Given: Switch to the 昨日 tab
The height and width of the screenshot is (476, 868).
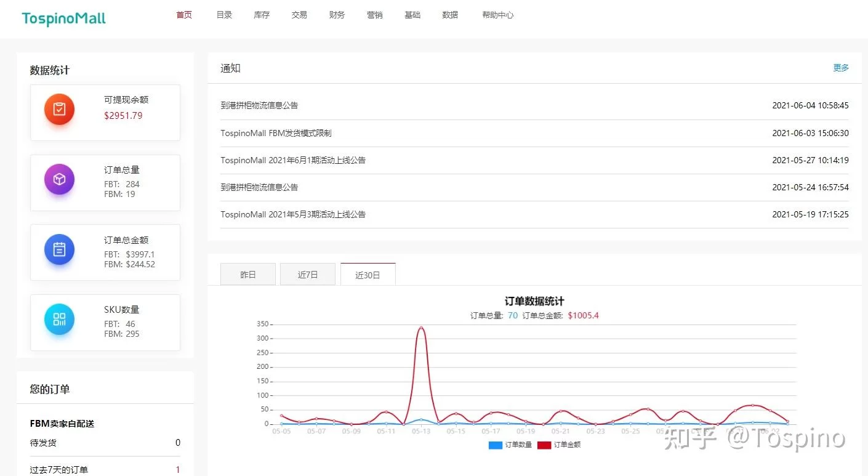Looking at the screenshot, I should click(248, 275).
